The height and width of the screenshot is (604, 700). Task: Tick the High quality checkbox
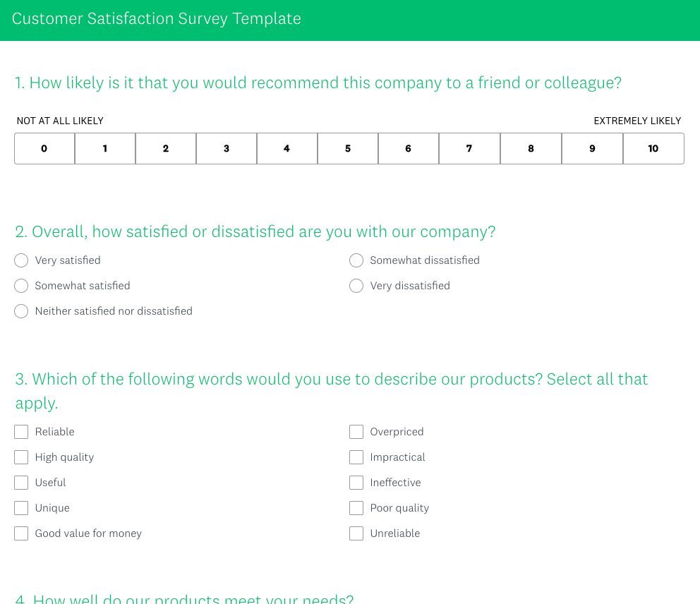(21, 457)
